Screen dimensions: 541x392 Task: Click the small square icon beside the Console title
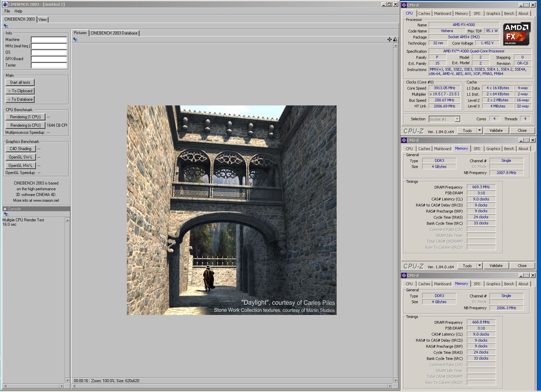(x=5, y=209)
